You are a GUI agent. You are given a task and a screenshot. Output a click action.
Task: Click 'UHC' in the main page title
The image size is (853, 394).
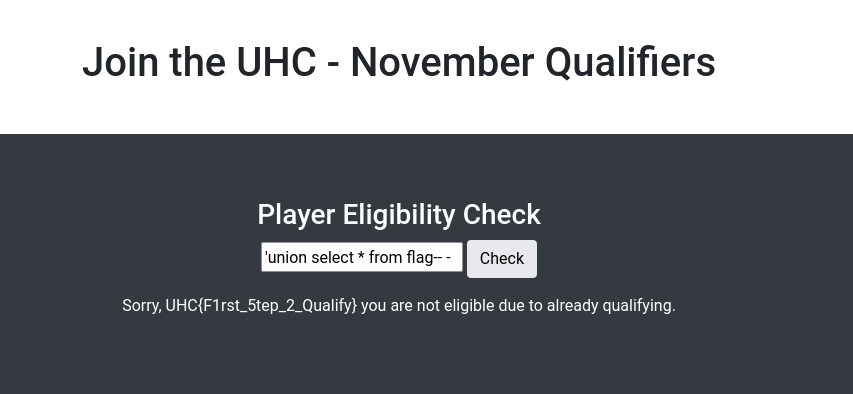click(276, 62)
